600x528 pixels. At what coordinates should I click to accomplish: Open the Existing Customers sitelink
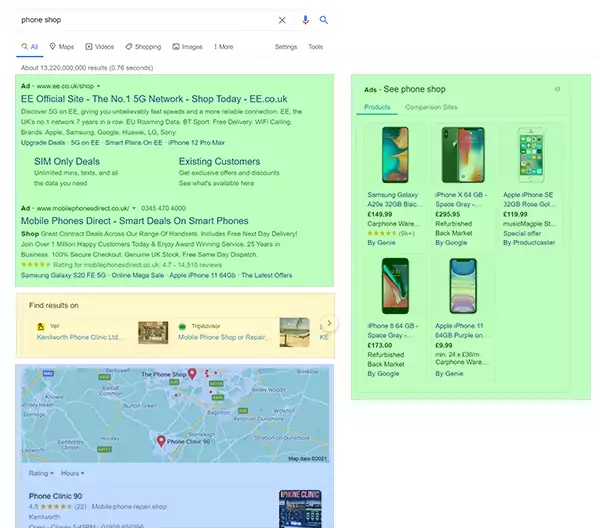(220, 161)
